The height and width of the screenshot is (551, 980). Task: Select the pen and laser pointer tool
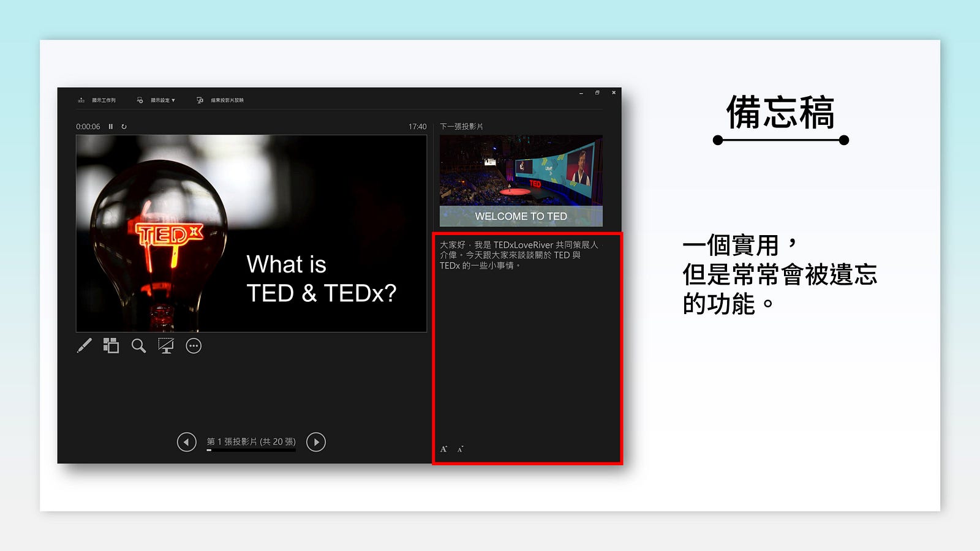(85, 346)
